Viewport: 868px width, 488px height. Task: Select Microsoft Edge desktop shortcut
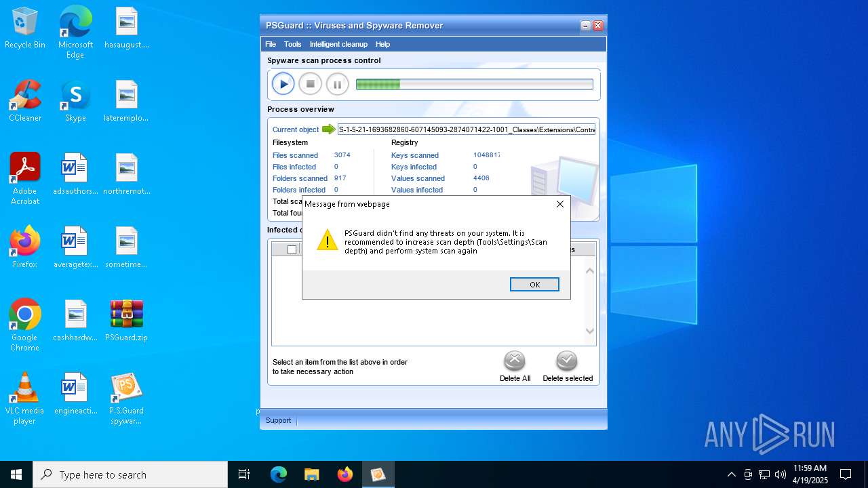click(x=75, y=33)
